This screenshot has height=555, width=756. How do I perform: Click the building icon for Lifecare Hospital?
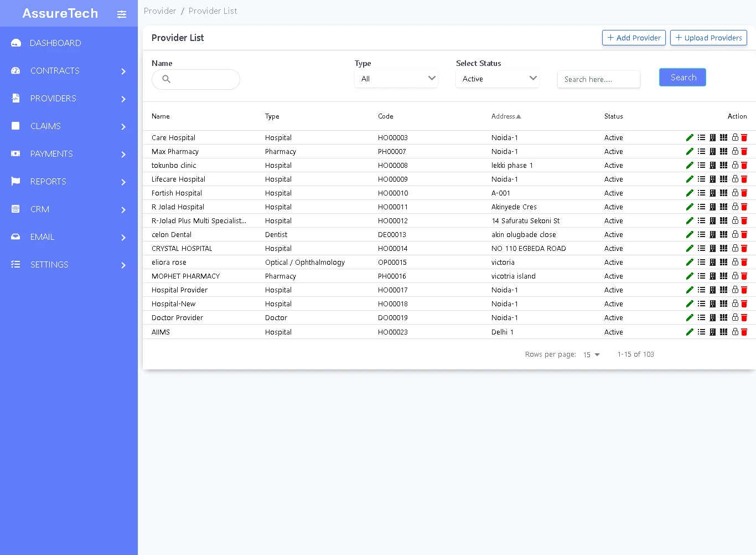[x=712, y=179]
